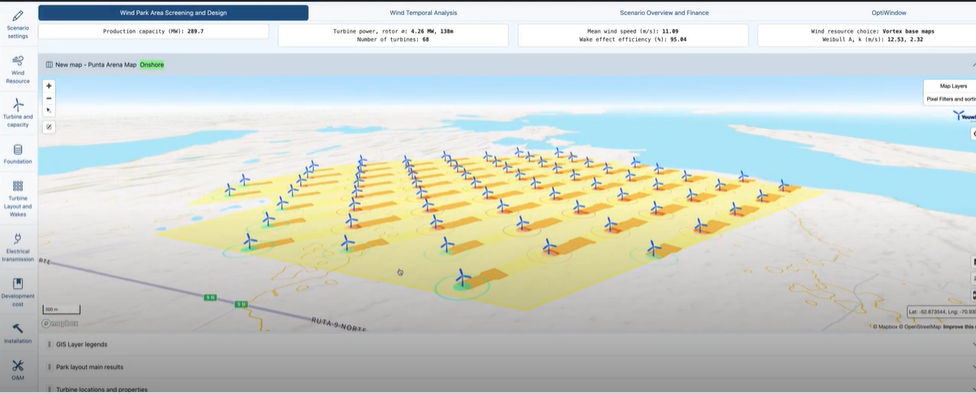976x394 pixels.
Task: Open the Development cost section
Action: click(18, 292)
